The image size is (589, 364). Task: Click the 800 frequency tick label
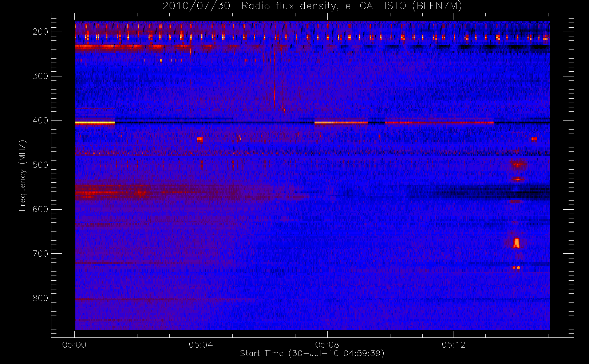40,298
